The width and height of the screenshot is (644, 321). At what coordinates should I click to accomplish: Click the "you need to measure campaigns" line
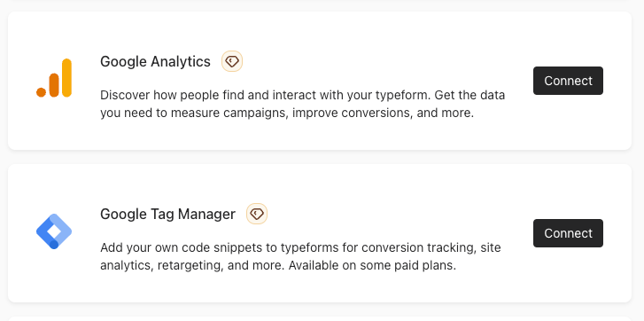(x=287, y=113)
